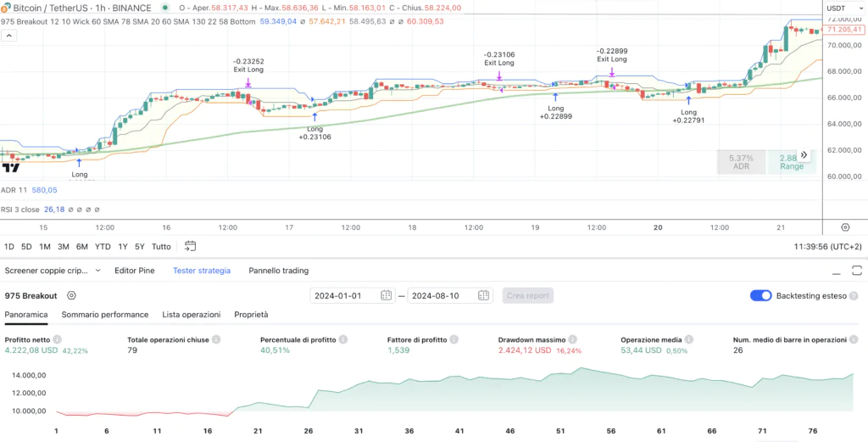Click Profitto netto value 4.222,08 USD
This screenshot has height=442, width=868.
pyautogui.click(x=31, y=350)
